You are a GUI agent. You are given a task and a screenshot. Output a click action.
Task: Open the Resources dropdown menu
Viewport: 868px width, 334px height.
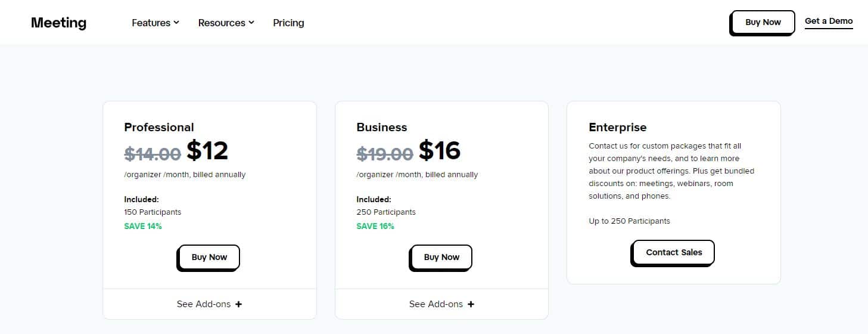(x=226, y=23)
